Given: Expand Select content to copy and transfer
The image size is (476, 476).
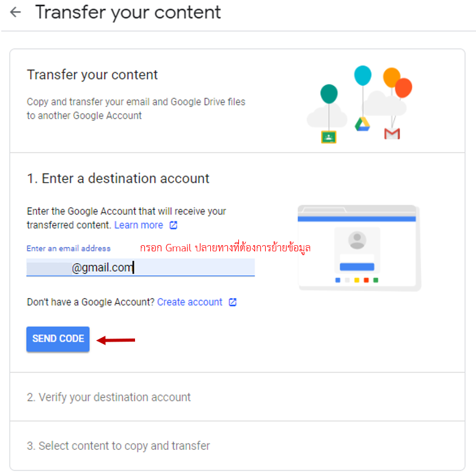Looking at the screenshot, I should click(x=118, y=446).
